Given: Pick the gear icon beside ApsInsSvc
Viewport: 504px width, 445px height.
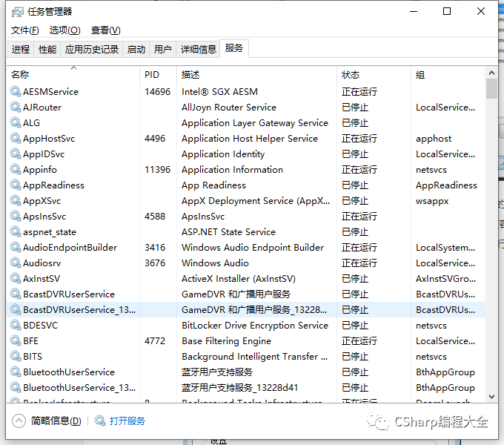Looking at the screenshot, I should (x=16, y=217).
